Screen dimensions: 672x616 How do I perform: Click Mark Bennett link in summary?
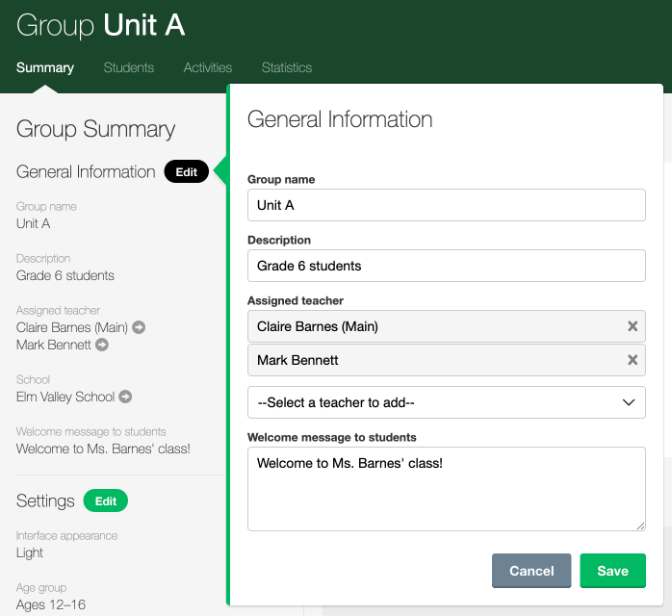tap(53, 345)
